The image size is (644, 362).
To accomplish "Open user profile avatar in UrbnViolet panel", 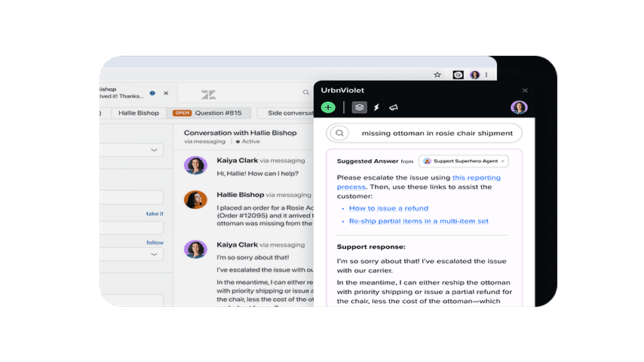I will coord(519,107).
